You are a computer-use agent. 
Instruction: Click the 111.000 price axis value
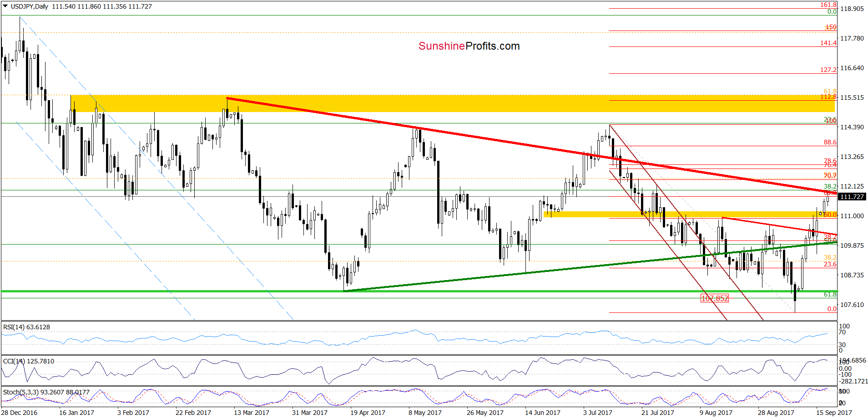pyautogui.click(x=852, y=216)
